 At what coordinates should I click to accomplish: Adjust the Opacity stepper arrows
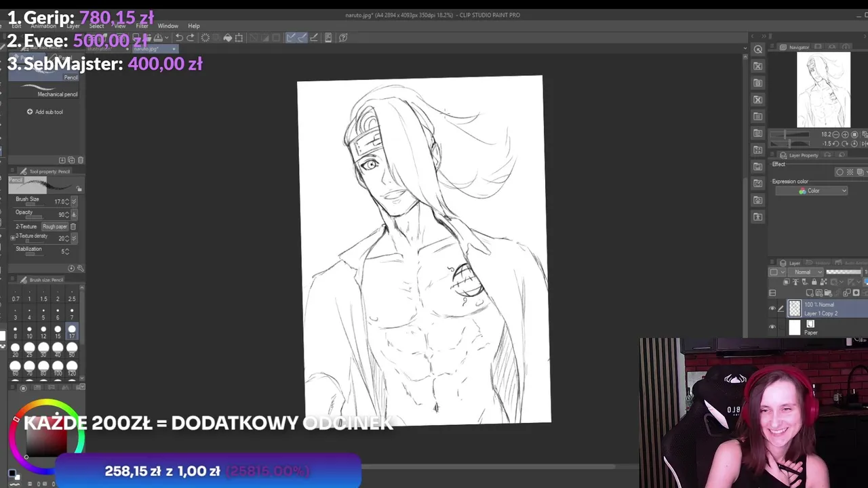[x=67, y=215]
